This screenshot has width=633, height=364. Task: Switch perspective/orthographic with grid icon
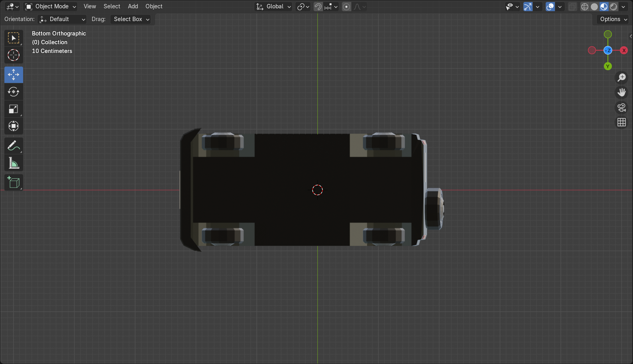click(621, 122)
